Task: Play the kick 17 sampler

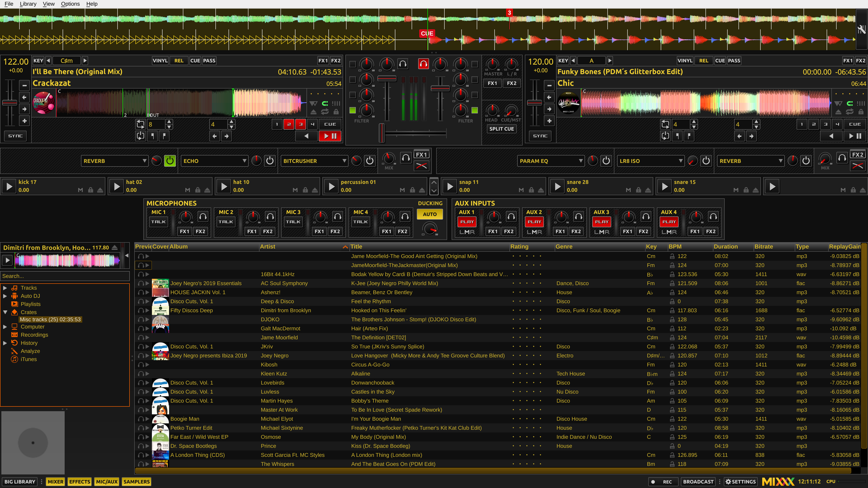Action: coord(9,186)
